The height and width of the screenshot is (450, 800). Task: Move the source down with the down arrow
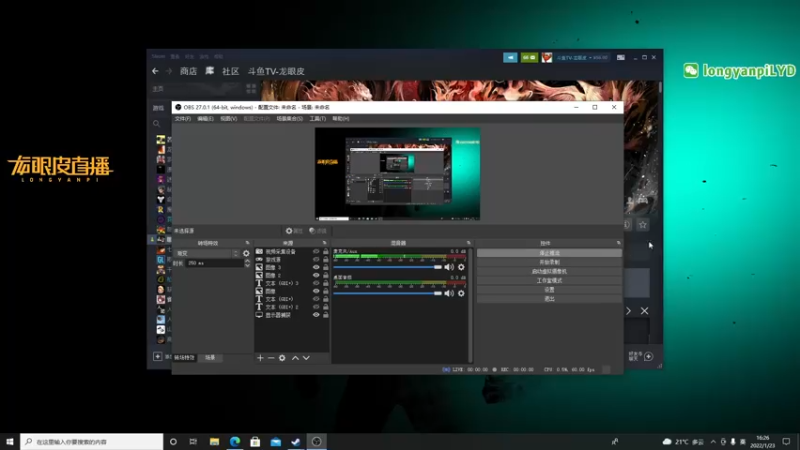pos(306,358)
